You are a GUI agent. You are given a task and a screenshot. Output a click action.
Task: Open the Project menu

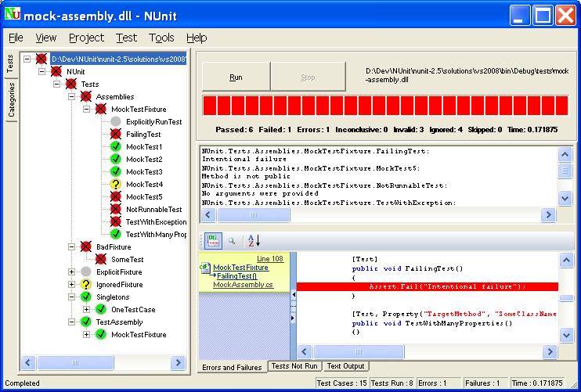coord(86,38)
